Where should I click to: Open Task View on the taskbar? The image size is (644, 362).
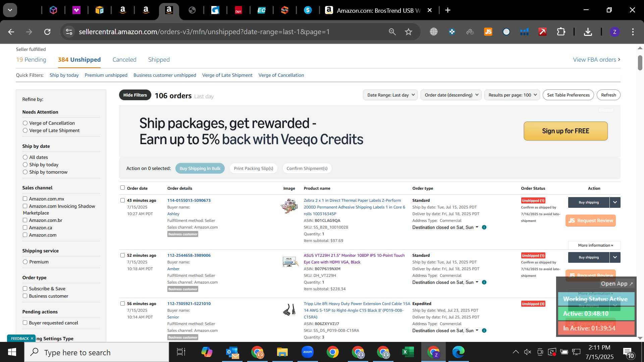[x=181, y=352]
